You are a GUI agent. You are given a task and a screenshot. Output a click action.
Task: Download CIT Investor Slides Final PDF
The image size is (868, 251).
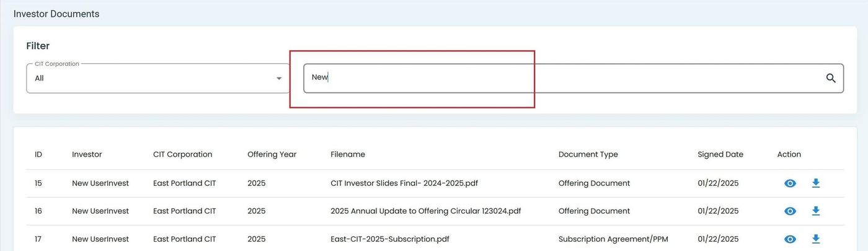pyautogui.click(x=816, y=183)
